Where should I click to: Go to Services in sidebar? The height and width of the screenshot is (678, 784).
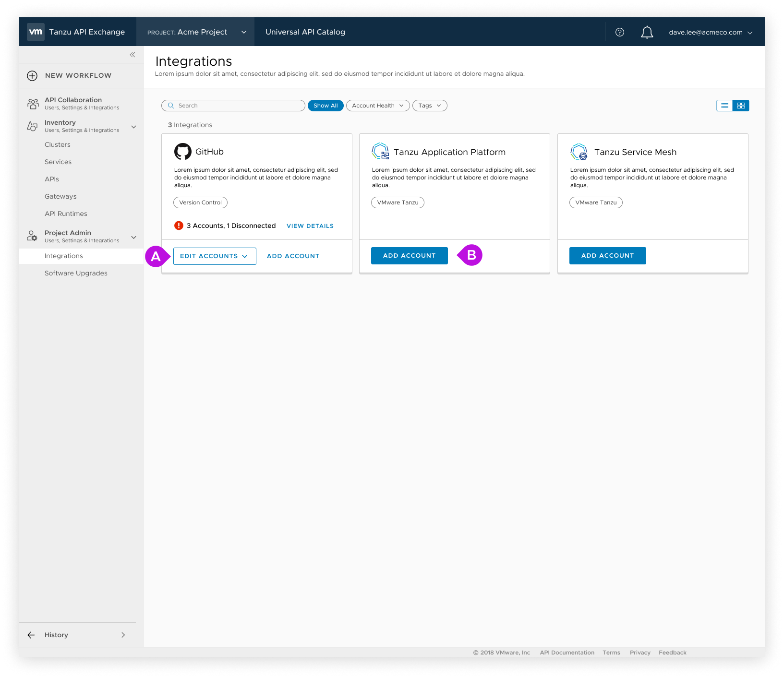58,162
